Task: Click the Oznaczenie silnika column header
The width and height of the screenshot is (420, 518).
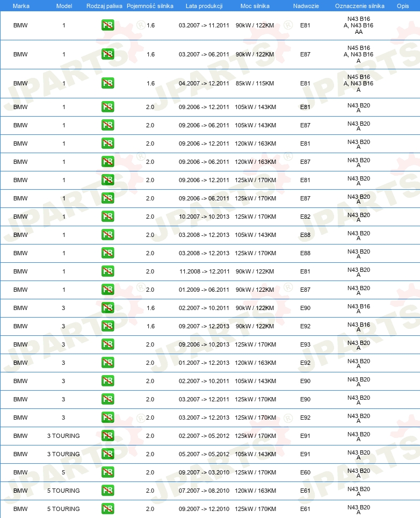Action: (359, 6)
